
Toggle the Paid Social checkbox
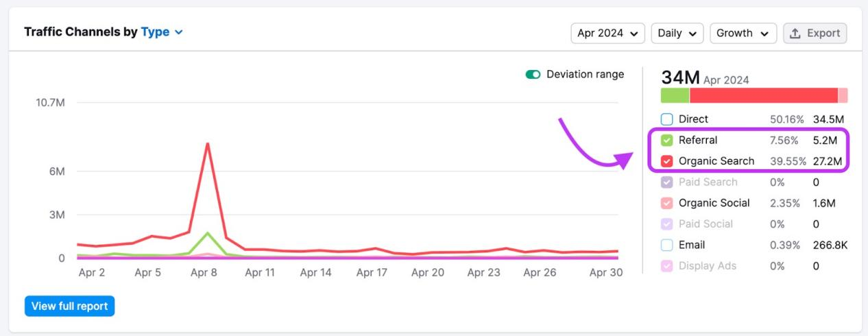tap(667, 224)
